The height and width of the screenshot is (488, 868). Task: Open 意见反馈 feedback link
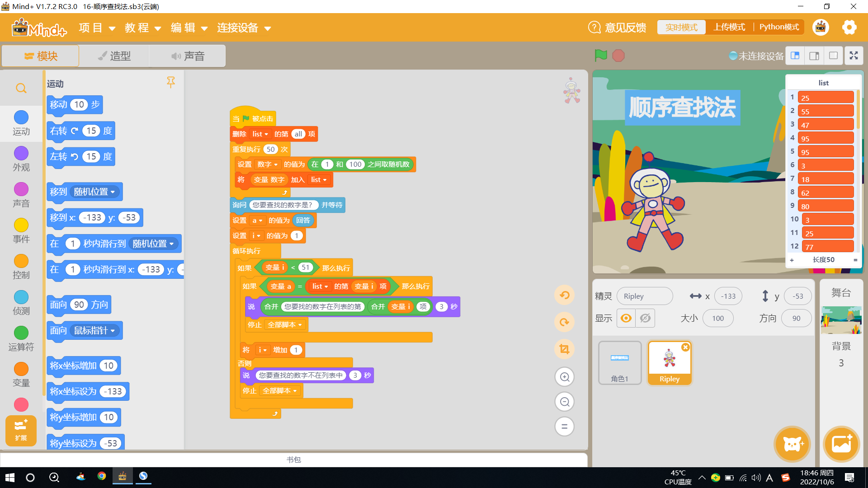(x=617, y=28)
